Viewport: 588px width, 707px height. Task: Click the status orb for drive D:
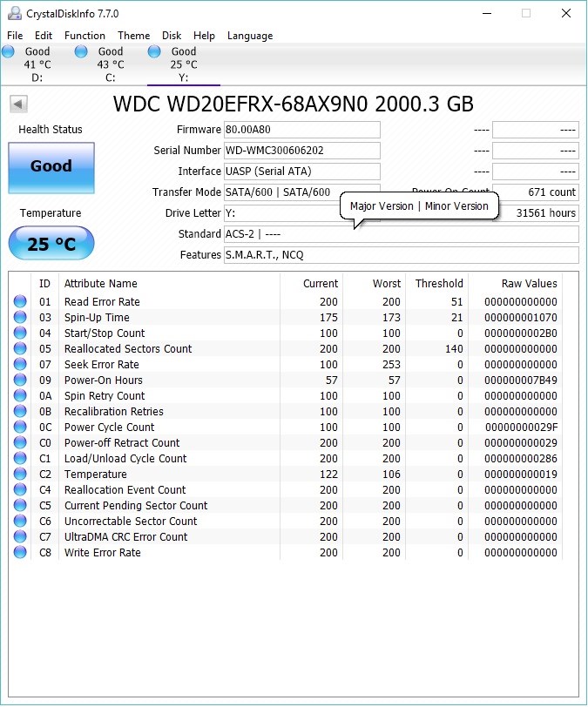click(x=8, y=51)
